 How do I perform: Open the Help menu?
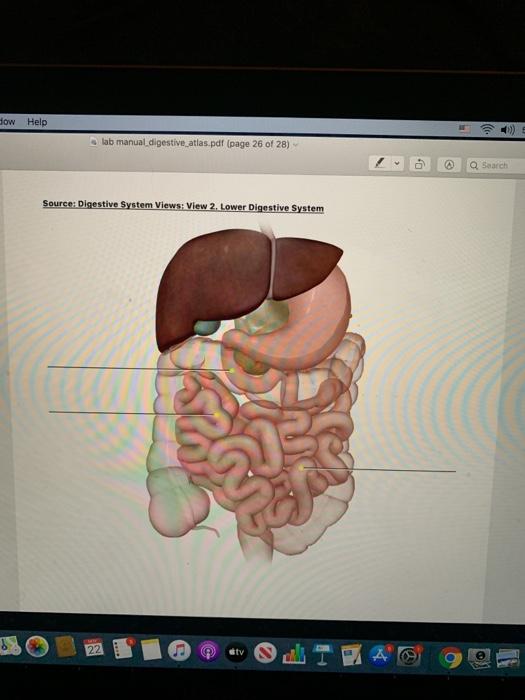tap(37, 121)
